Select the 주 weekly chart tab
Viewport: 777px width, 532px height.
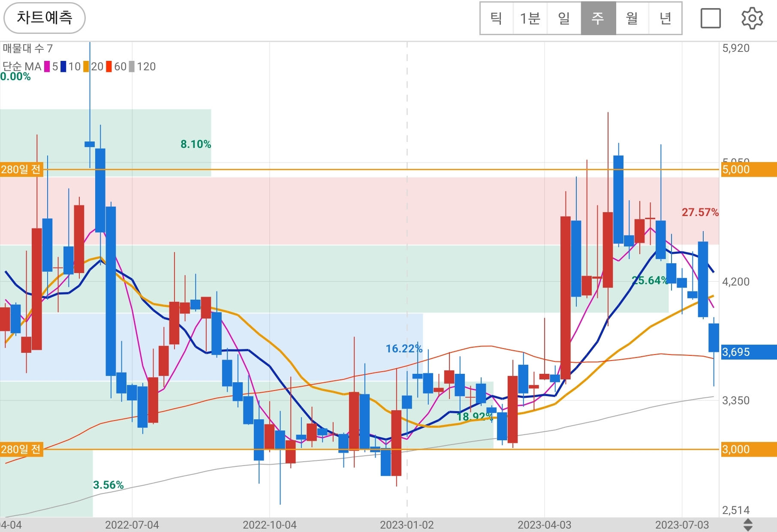[598, 18]
